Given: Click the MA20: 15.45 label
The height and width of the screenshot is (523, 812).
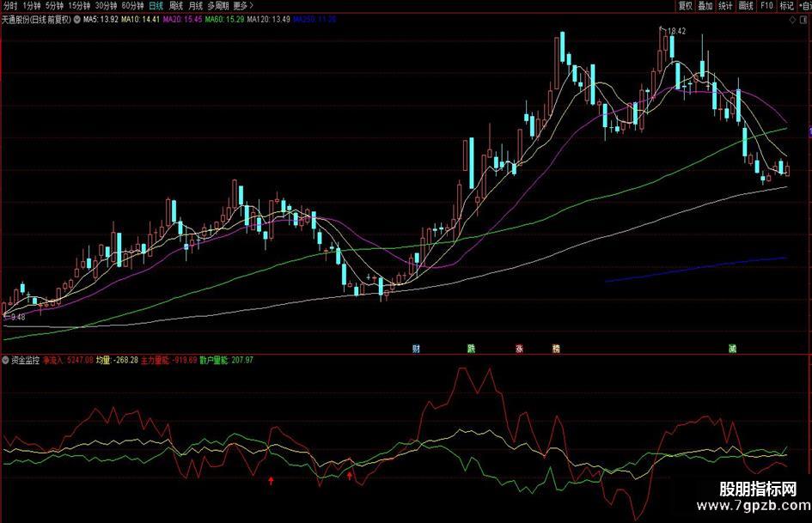Looking at the screenshot, I should click(x=182, y=20).
